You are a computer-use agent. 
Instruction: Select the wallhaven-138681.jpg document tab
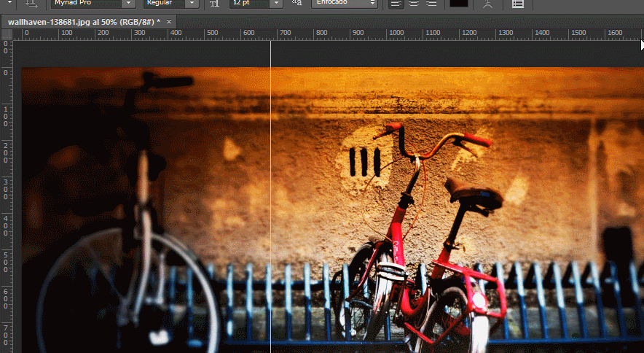pyautogui.click(x=84, y=22)
